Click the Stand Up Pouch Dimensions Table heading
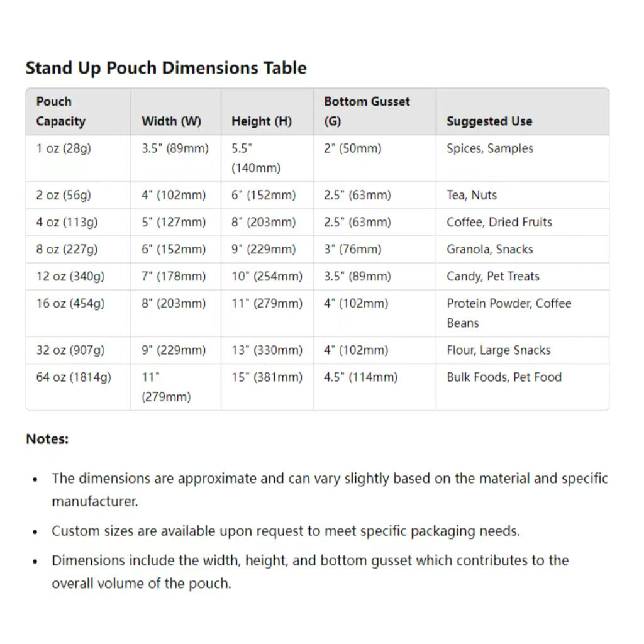The height and width of the screenshot is (644, 644). (x=166, y=68)
